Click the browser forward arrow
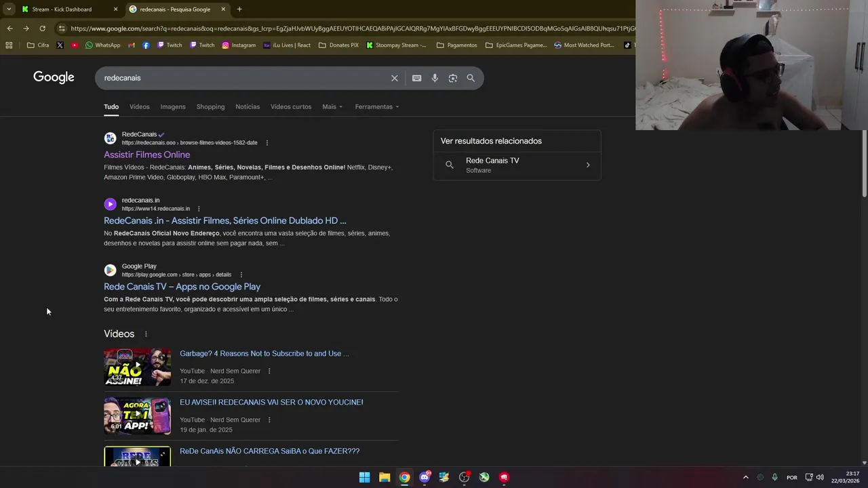Image resolution: width=868 pixels, height=488 pixels. 26,28
